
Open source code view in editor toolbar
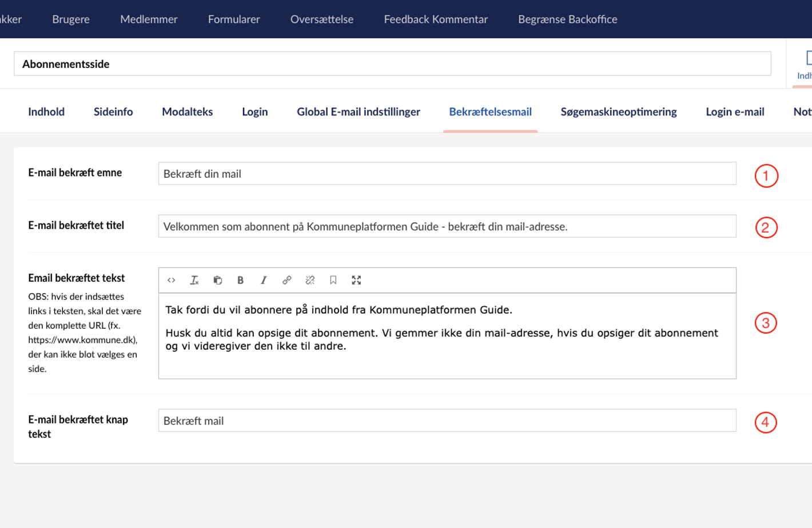(x=171, y=280)
